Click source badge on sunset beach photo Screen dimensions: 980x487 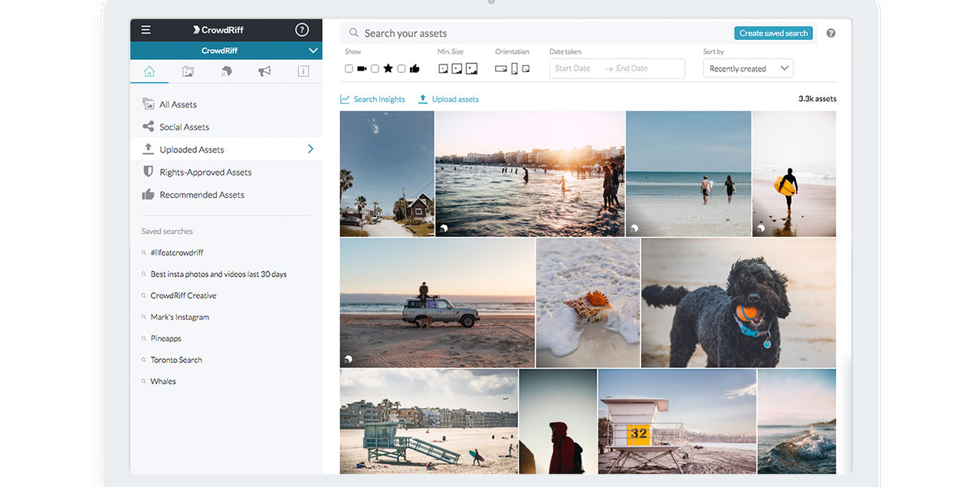tap(444, 228)
